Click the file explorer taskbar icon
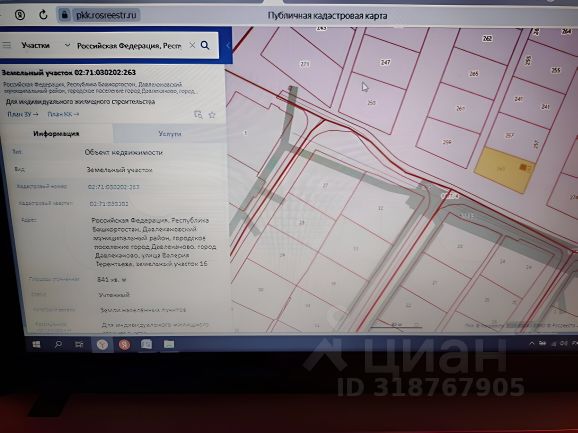Image resolution: width=578 pixels, height=433 pixels. (169, 344)
